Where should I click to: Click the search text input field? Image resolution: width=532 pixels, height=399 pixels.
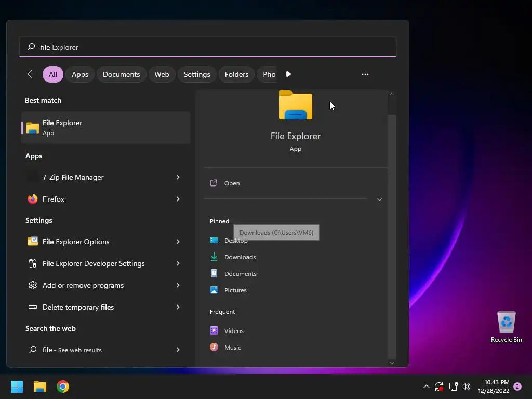coord(208,47)
